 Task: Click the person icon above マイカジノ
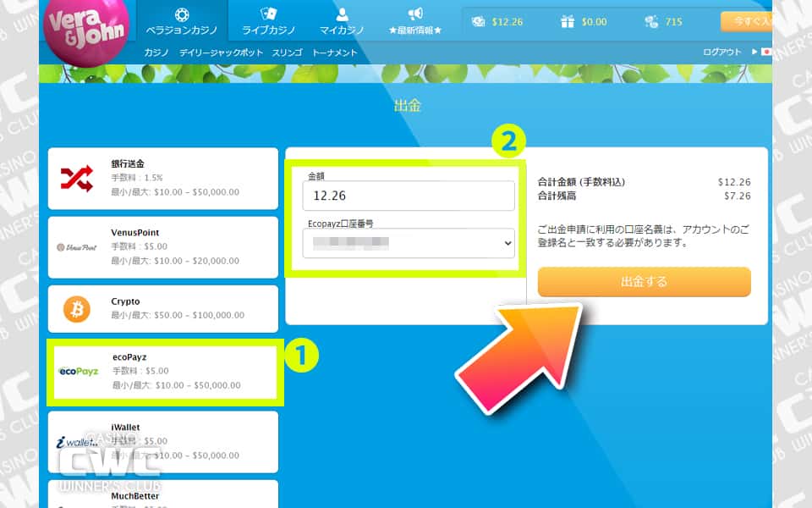click(342, 14)
